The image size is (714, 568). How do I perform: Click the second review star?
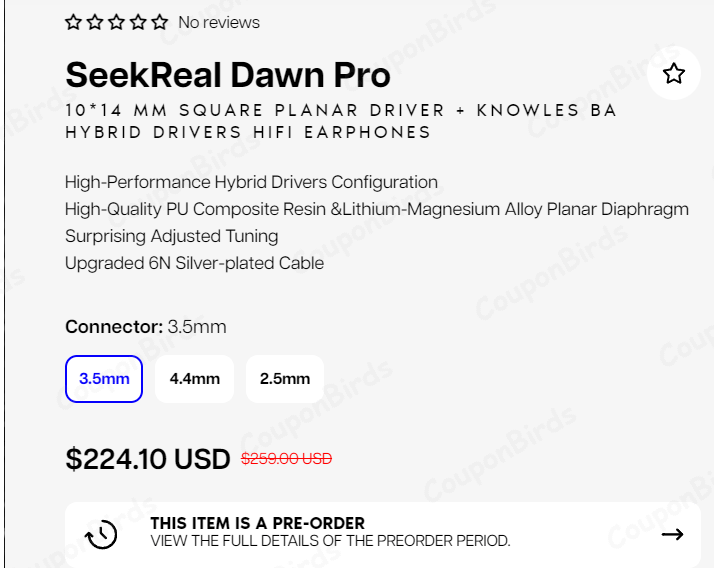[95, 22]
